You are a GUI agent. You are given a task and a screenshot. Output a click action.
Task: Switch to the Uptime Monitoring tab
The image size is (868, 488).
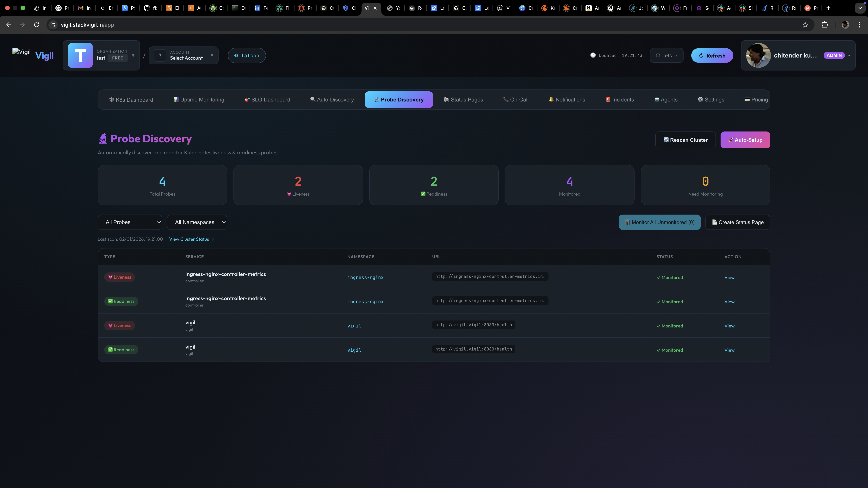pos(198,100)
